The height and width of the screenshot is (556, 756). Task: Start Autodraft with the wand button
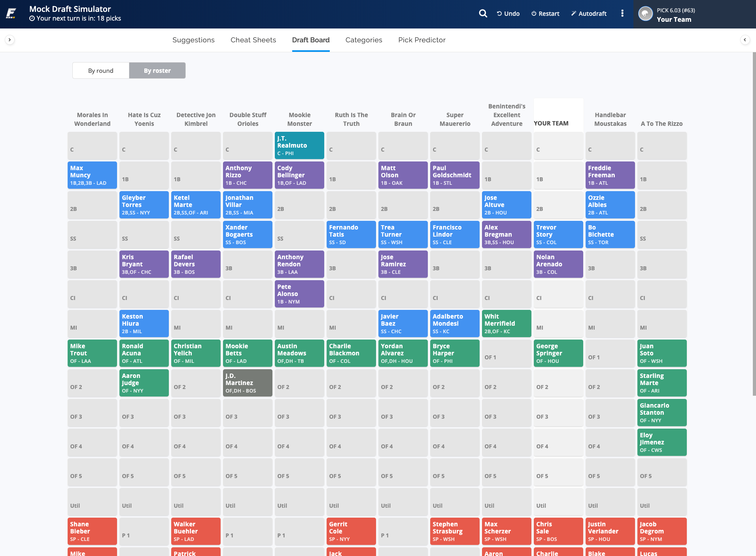589,13
